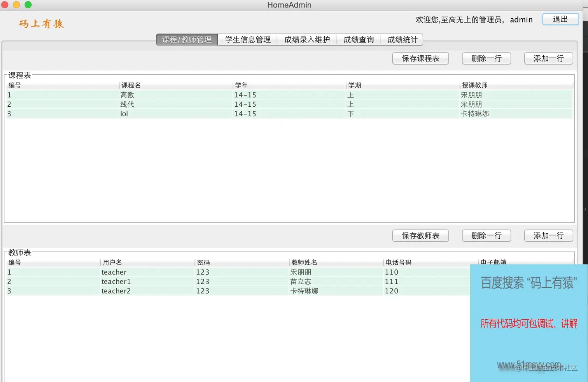Select the teacher2 username cell
This screenshot has height=382, width=588.
pos(147,291)
